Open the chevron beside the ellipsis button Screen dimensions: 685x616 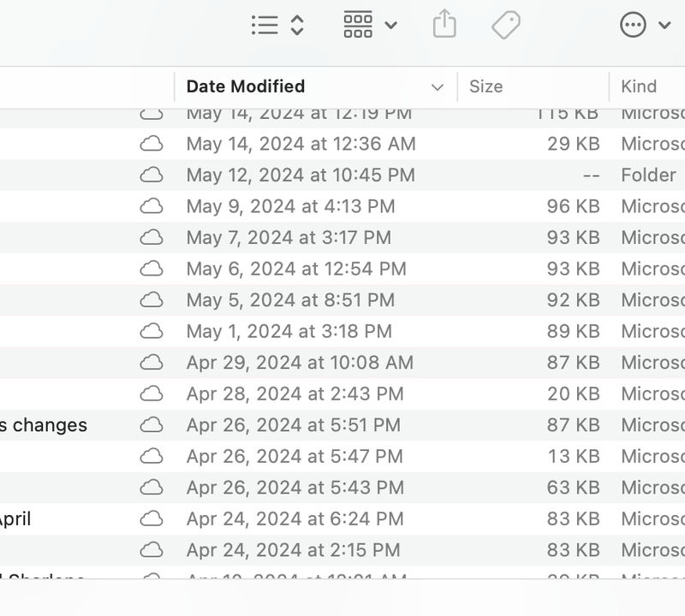point(664,25)
